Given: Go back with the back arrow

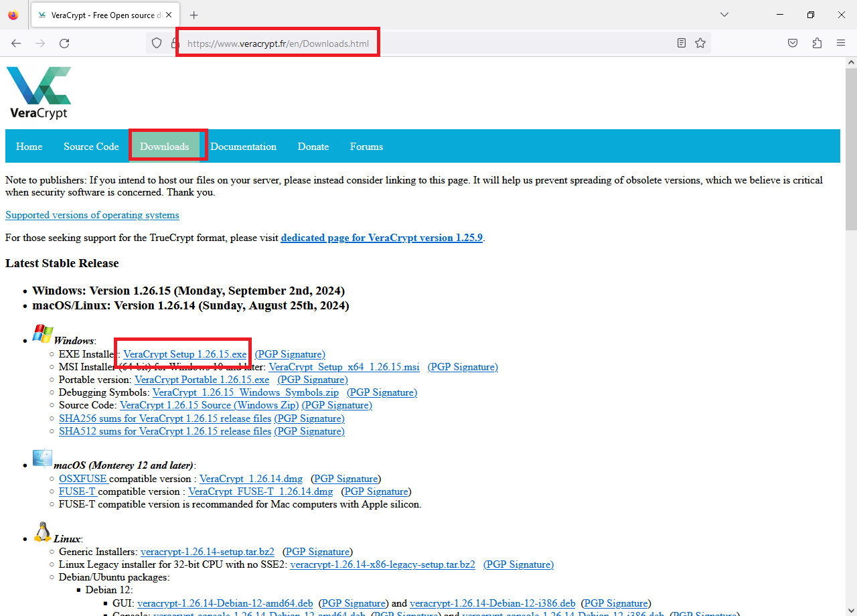Looking at the screenshot, I should click(x=16, y=43).
